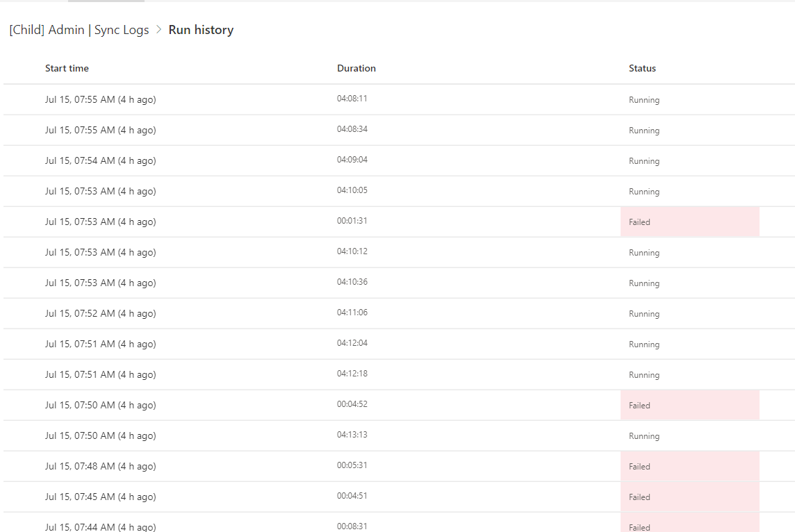Click the Run history breadcrumb label
Screen dimensions: 795x532
pos(201,30)
